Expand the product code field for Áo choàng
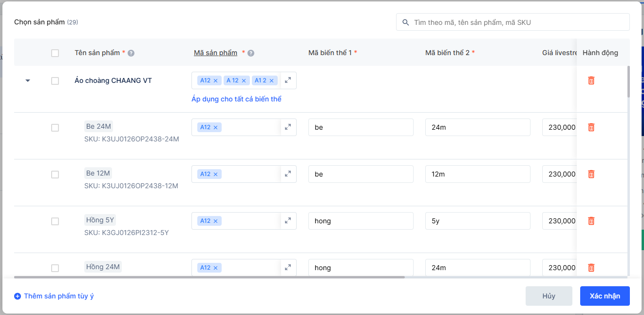 tap(288, 80)
